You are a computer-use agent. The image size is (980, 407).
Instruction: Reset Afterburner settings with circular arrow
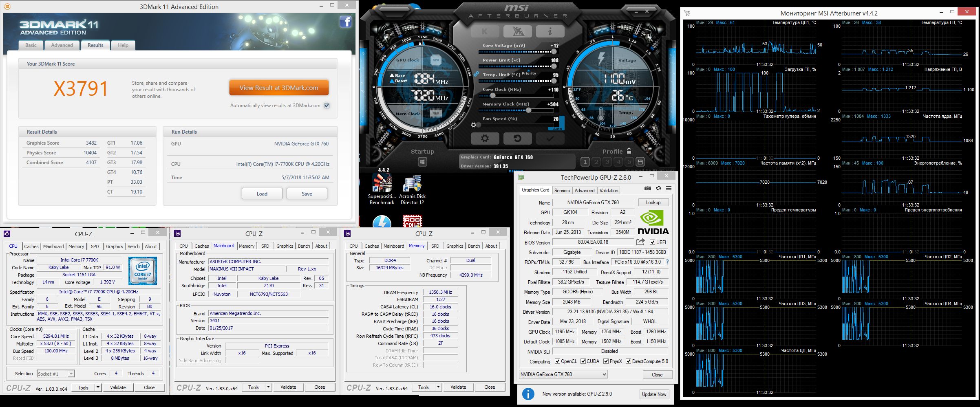(517, 139)
